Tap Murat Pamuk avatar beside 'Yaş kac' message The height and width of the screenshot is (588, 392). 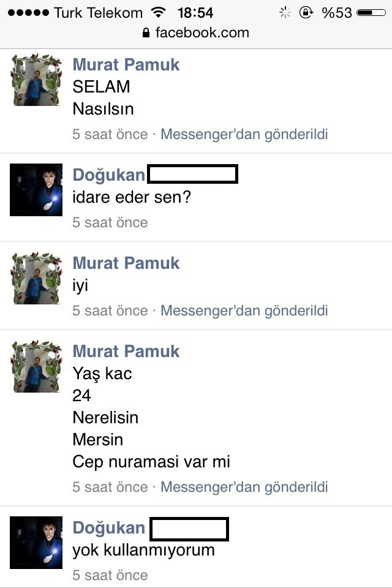click(x=36, y=366)
